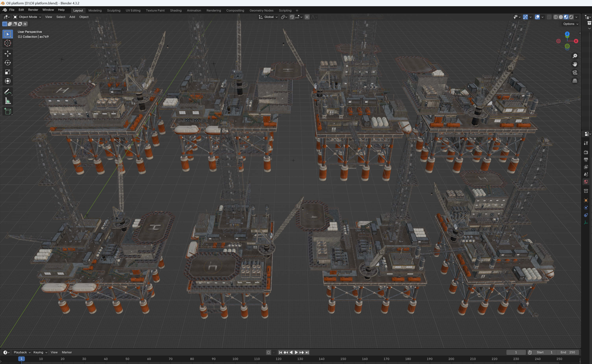
Task: Open the Marker menu in the timeline
Action: click(x=67, y=352)
